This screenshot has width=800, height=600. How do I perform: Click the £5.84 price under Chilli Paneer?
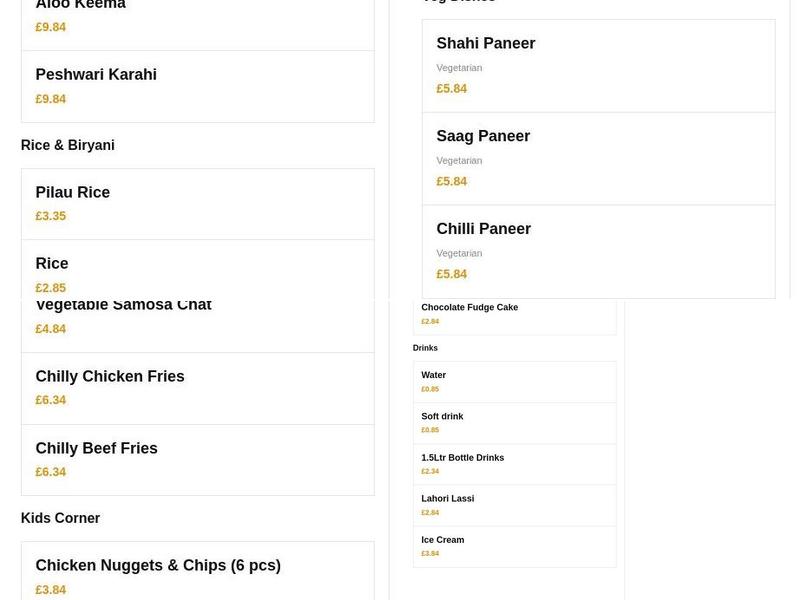tap(451, 273)
